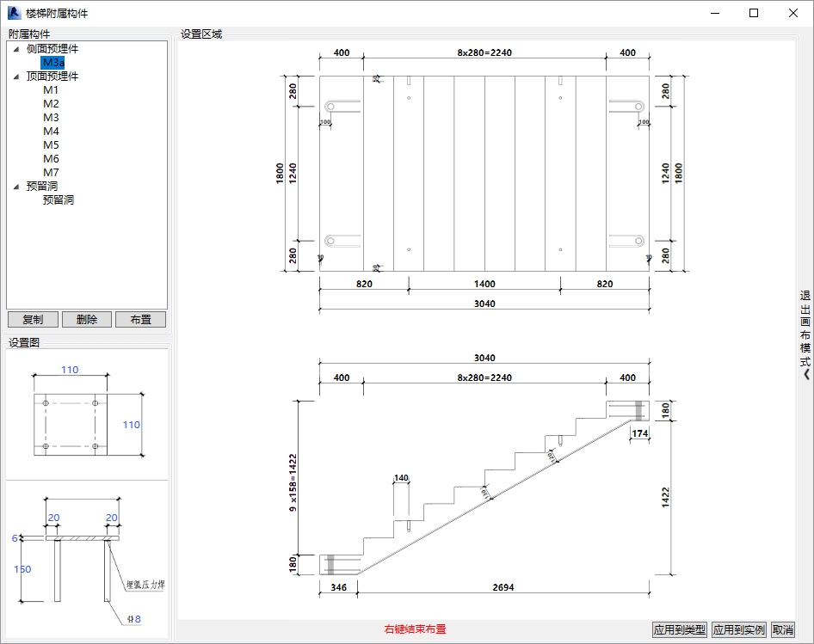The height and width of the screenshot is (644, 814).
Task: Click the 9x158=1422 riser dimension
Action: 293,482
